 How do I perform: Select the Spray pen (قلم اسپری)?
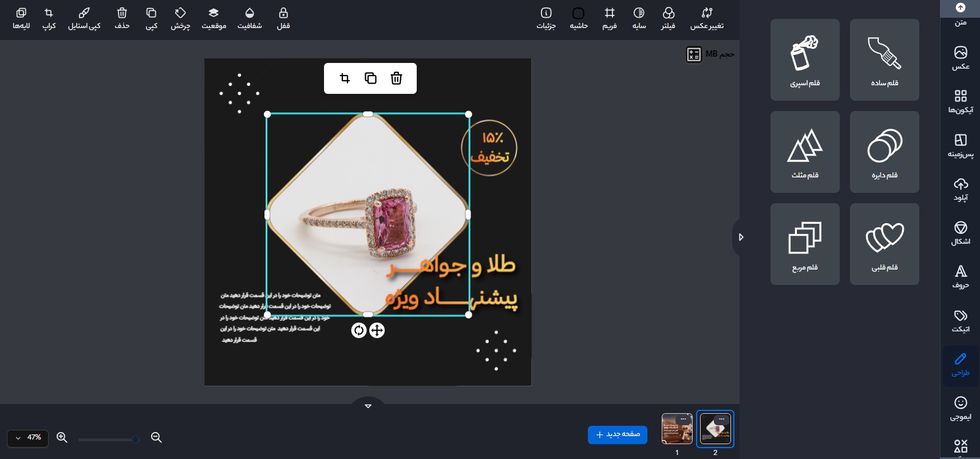pyautogui.click(x=805, y=60)
